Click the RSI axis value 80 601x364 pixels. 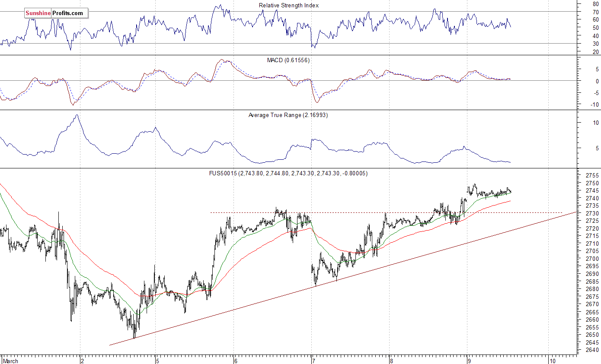pyautogui.click(x=595, y=4)
